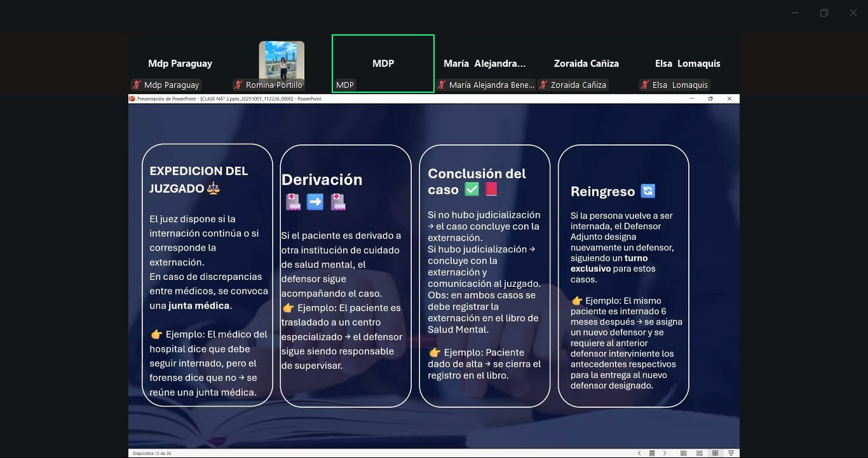Screen dimensions: 868x458
Task: Click the 'Derivación' card title
Action: pos(322,180)
